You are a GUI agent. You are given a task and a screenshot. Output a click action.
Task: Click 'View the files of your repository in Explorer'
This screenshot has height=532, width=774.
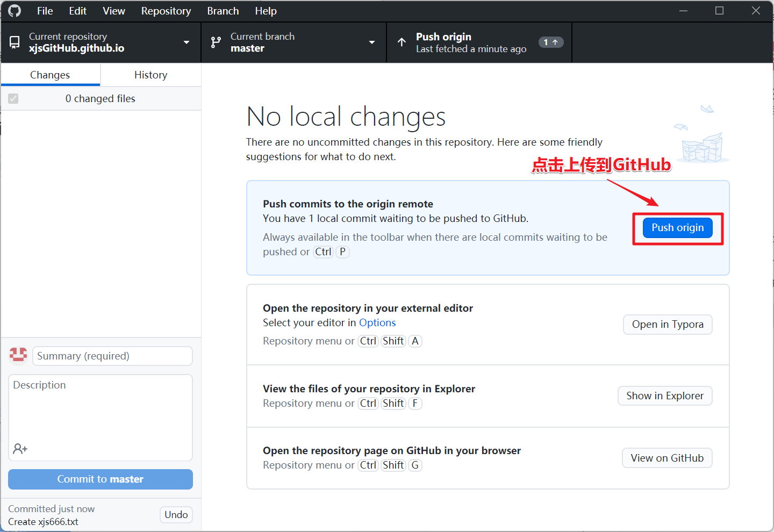(369, 389)
